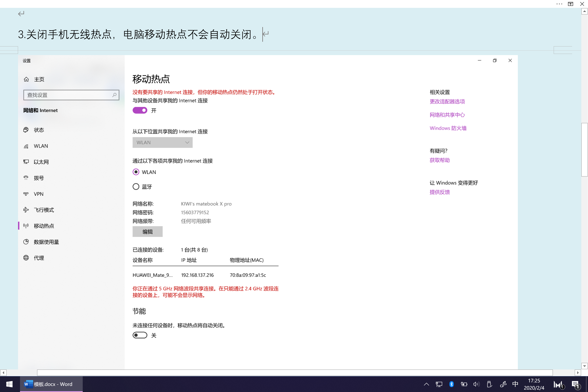The image size is (588, 392).
Task: Open 网络和共享中心 link
Action: [447, 115]
